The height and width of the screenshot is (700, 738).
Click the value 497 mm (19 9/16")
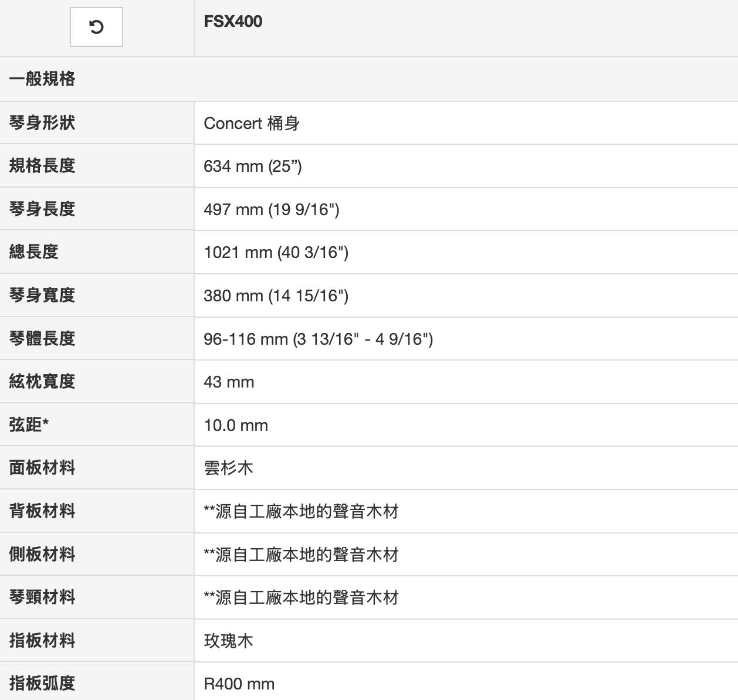coord(272,210)
